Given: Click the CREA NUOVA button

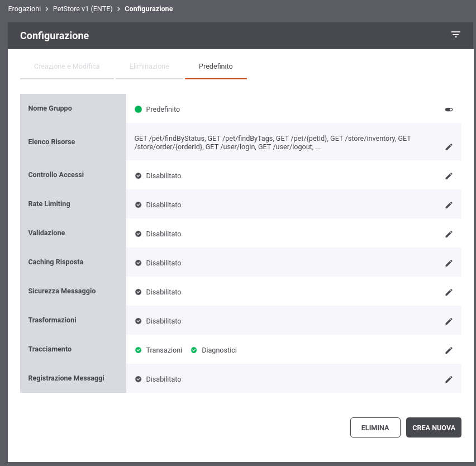Looking at the screenshot, I should click(x=434, y=427).
